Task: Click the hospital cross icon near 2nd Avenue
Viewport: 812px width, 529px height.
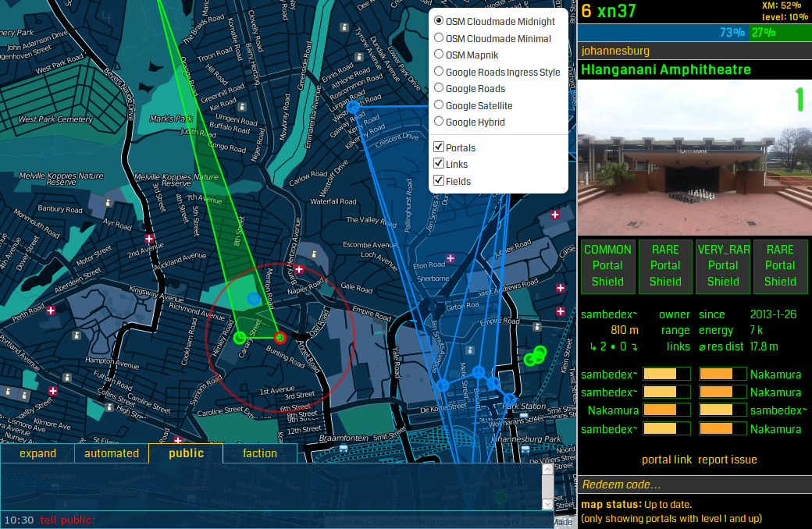Action: (x=149, y=239)
